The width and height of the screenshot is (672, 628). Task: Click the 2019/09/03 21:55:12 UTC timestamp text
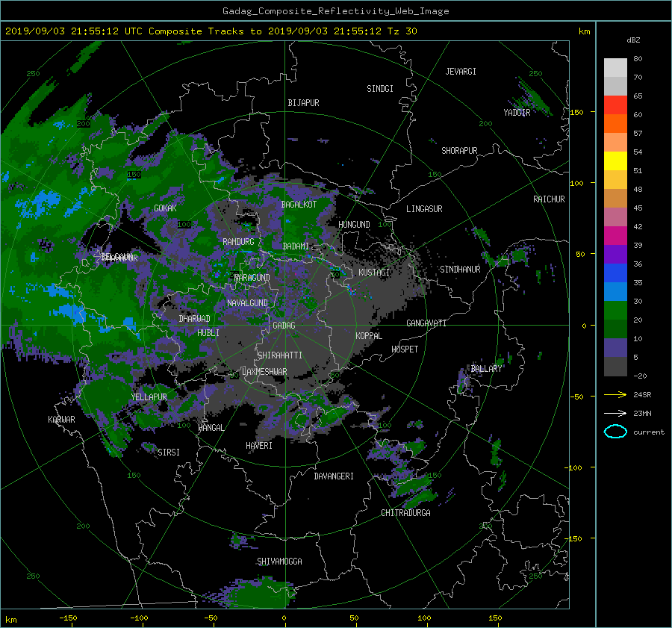click(68, 31)
